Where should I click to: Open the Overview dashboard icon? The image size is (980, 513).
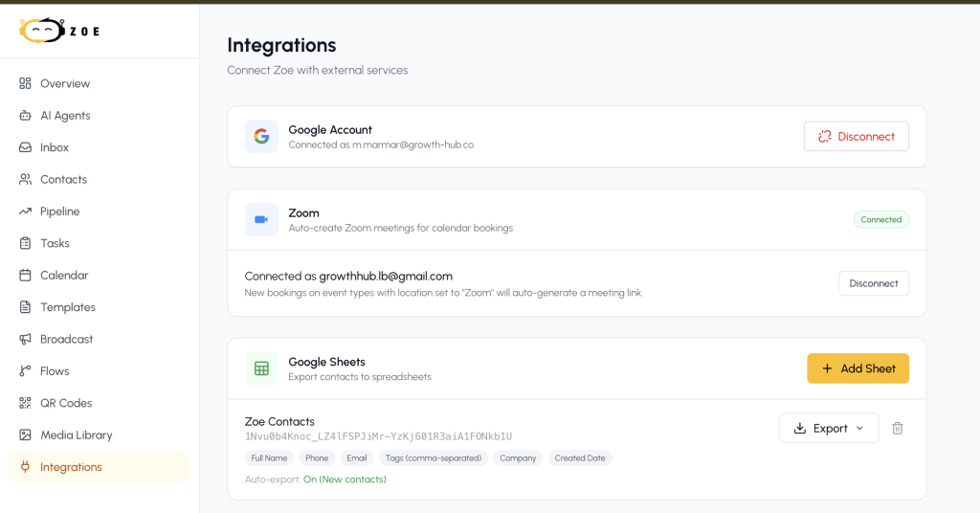25,83
